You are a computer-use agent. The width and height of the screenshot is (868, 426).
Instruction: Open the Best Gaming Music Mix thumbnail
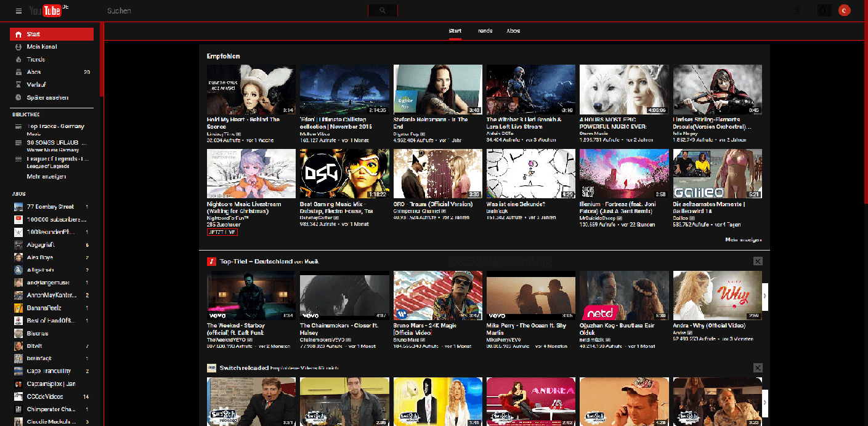(x=344, y=173)
